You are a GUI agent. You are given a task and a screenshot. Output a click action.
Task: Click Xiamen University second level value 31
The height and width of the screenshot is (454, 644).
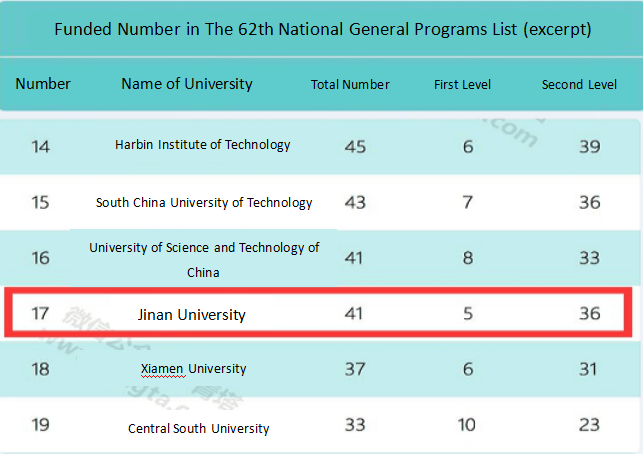click(588, 369)
